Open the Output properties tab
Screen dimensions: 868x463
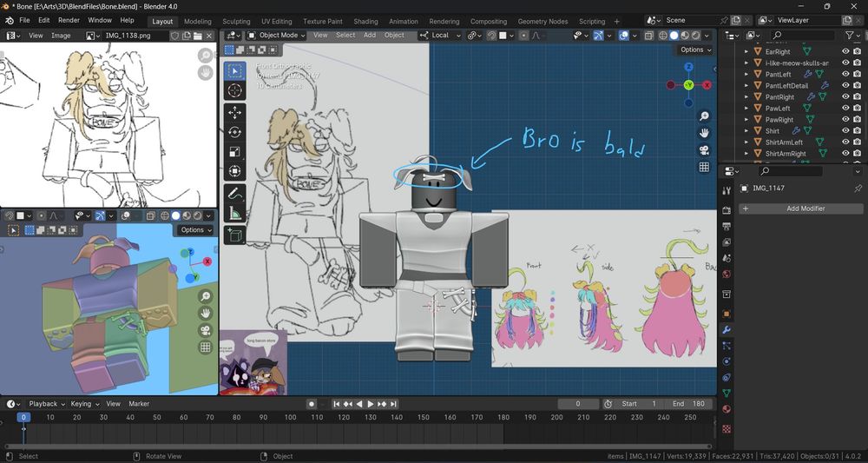coord(727,226)
